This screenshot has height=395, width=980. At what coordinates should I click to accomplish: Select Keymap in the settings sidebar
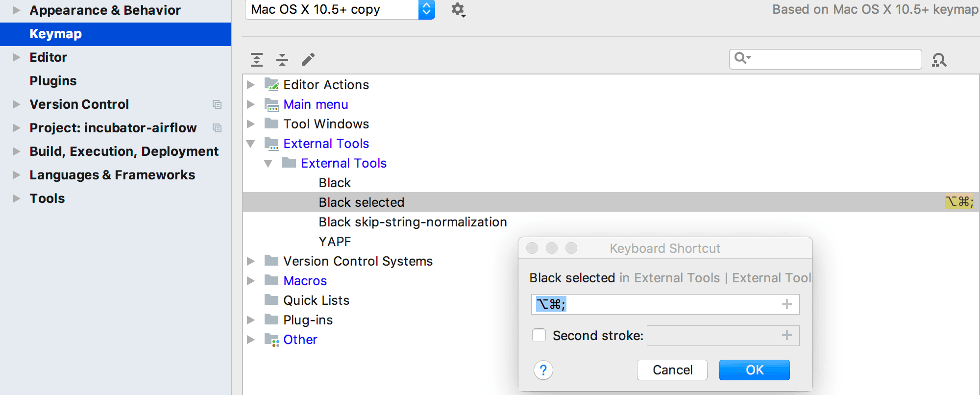point(116,34)
